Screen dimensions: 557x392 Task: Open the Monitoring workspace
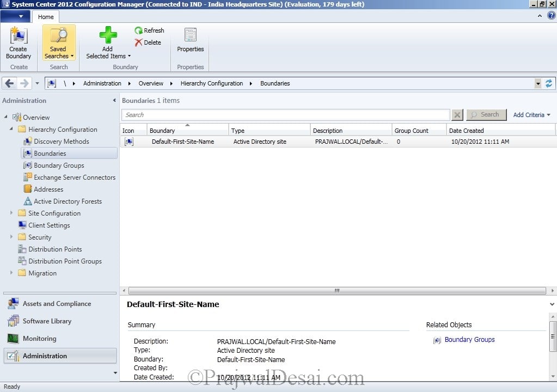(60, 339)
